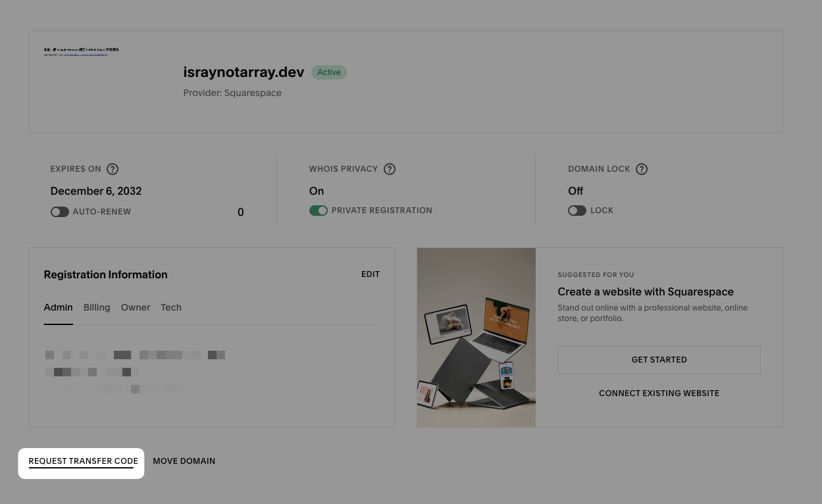Click the Move Domain link
Viewport: 822px width, 504px height.
[x=184, y=461]
